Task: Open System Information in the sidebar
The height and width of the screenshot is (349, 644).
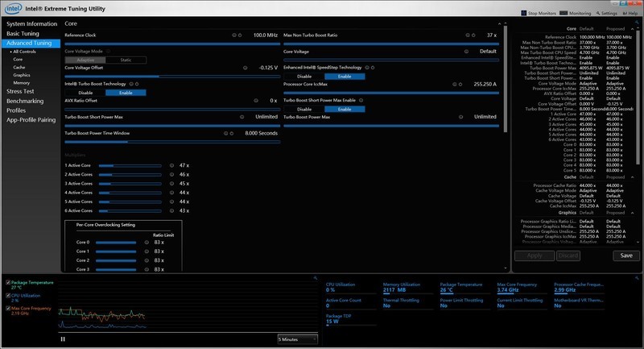Action: click(31, 24)
